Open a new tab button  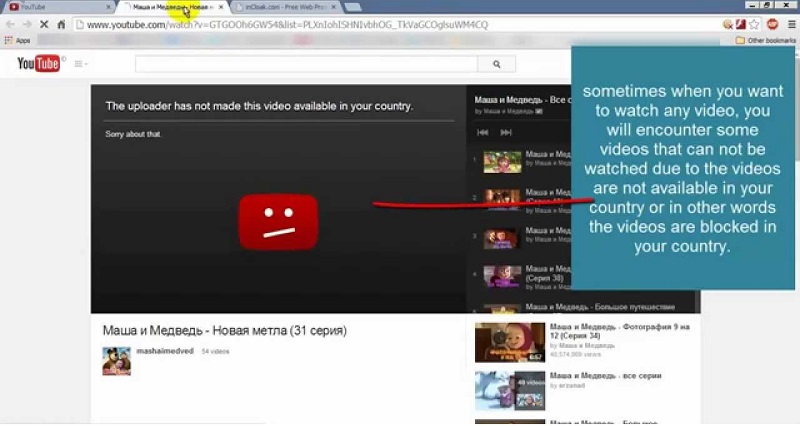[353, 7]
